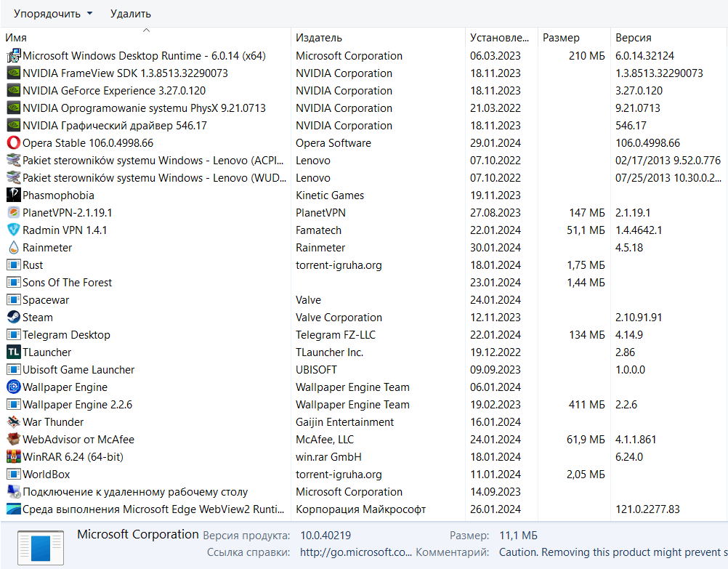The height and width of the screenshot is (569, 728).
Task: Click the Phasmophobia icon
Action: pos(14,195)
